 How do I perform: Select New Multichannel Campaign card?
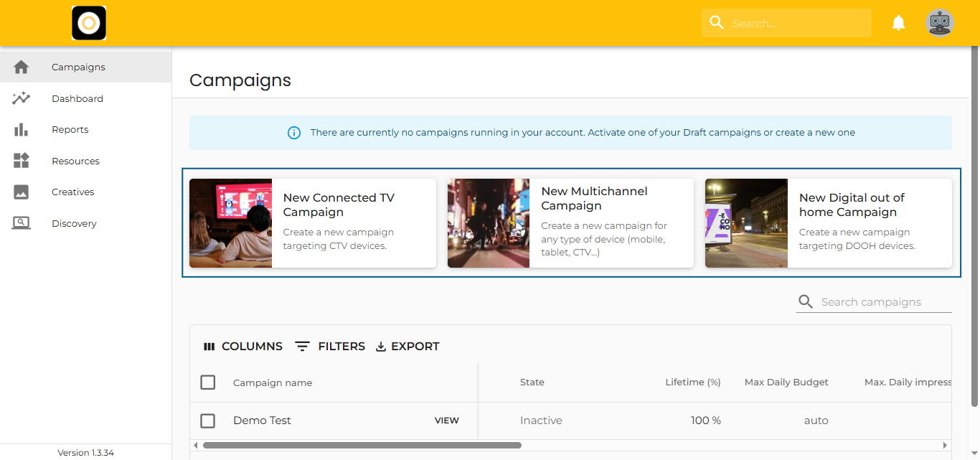(x=570, y=223)
